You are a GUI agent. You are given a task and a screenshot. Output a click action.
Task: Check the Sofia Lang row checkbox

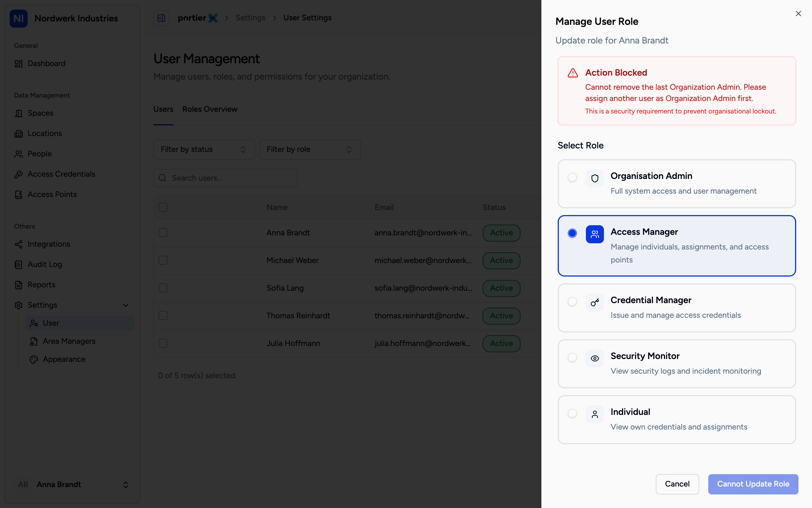pos(163,288)
